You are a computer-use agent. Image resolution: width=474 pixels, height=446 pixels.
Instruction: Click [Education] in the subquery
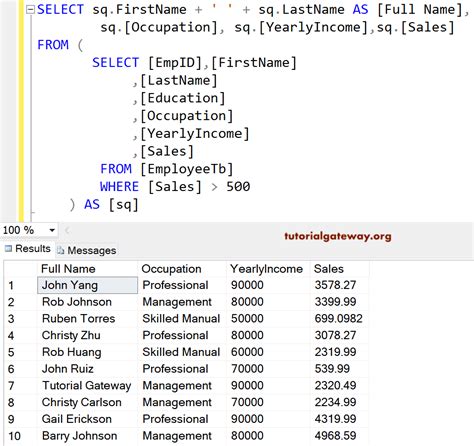[x=183, y=98]
